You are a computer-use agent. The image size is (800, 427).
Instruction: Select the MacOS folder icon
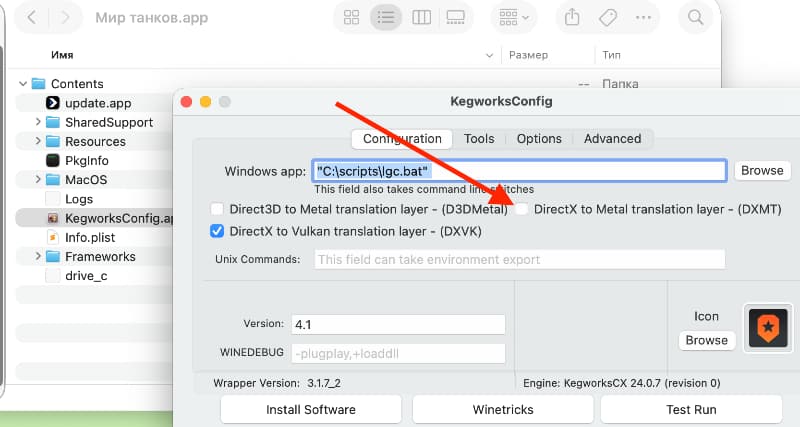(53, 180)
